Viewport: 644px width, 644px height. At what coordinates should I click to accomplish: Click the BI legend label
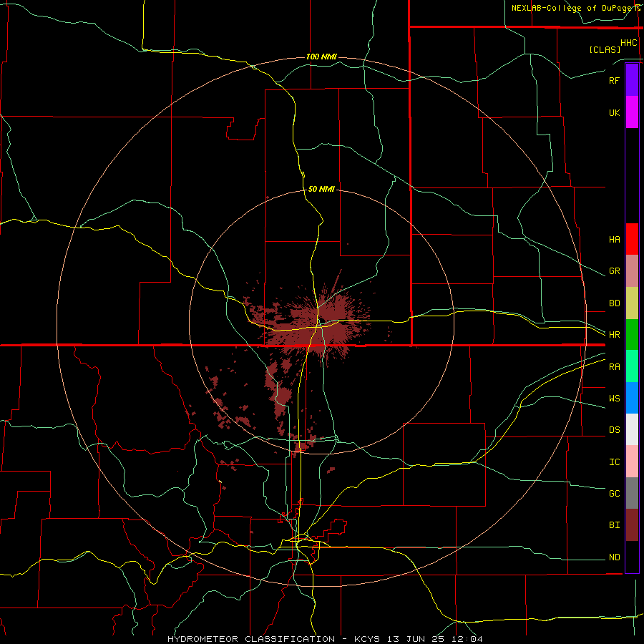(x=614, y=525)
